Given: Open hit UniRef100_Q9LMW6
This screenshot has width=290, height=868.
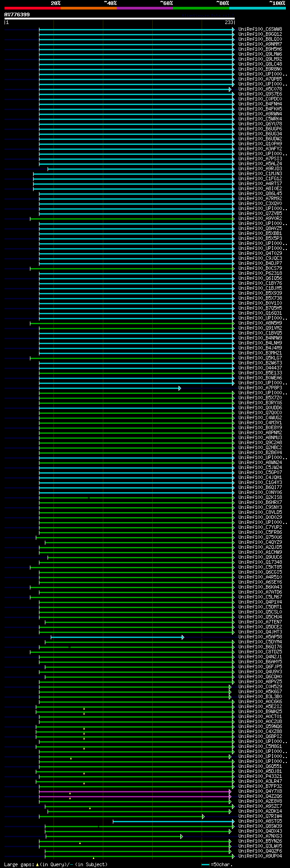Looking at the screenshot, I should pos(260,54).
